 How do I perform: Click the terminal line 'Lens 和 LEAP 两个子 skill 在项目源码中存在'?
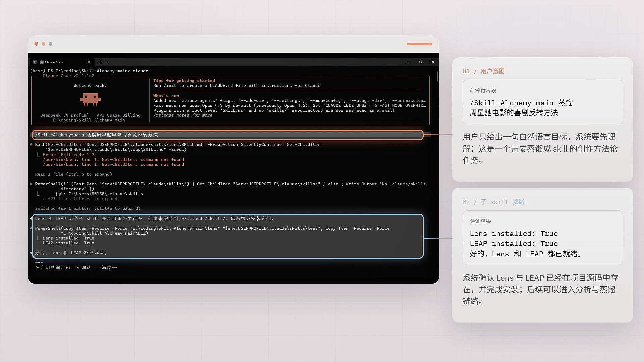point(155,219)
